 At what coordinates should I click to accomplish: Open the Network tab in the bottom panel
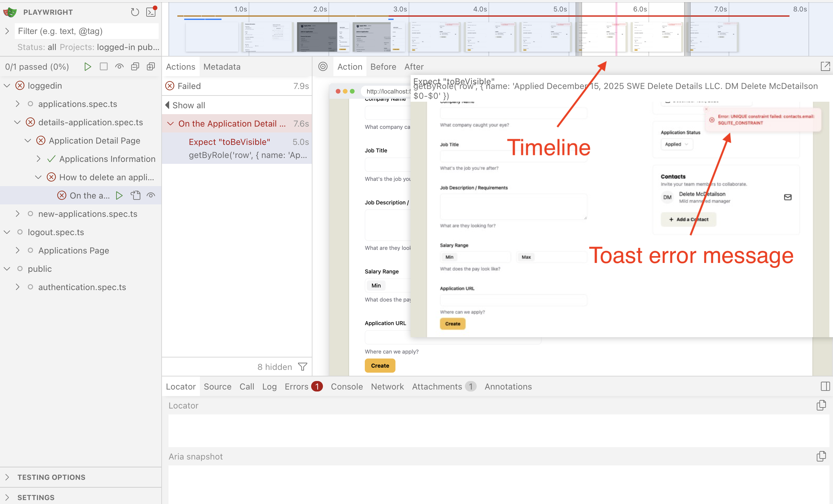387,386
